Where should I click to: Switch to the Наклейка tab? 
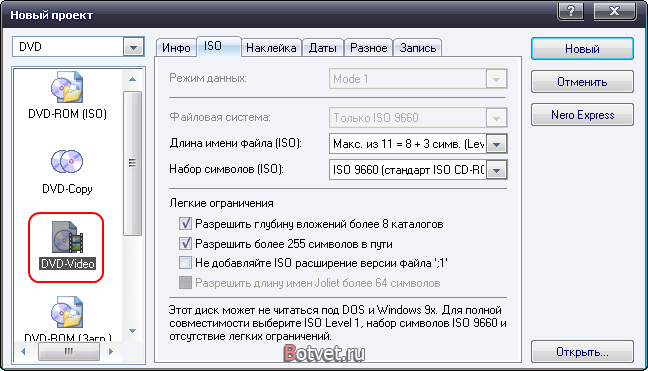(271, 48)
